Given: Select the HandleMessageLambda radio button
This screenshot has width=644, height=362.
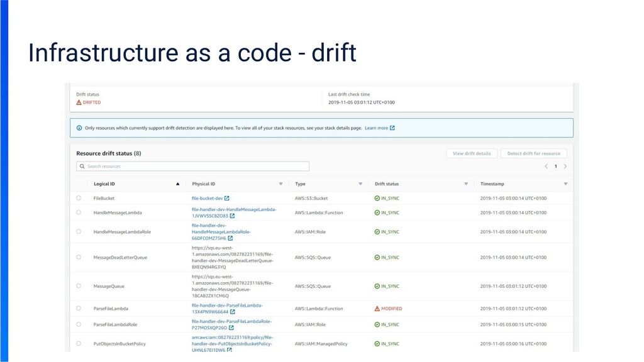Looking at the screenshot, I should (79, 212).
